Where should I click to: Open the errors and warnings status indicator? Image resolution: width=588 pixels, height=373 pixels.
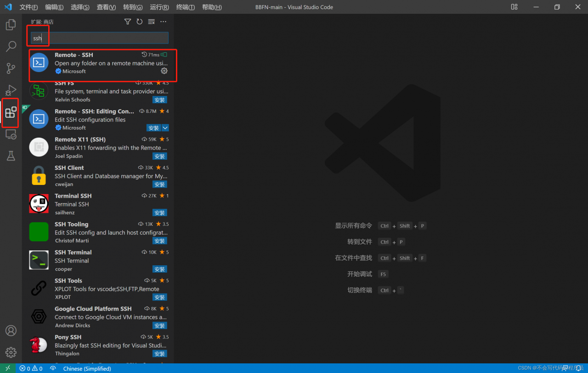[x=31, y=368]
